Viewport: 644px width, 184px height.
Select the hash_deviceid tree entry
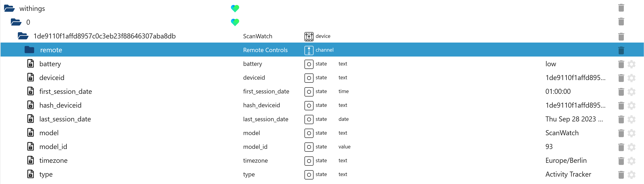click(60, 105)
